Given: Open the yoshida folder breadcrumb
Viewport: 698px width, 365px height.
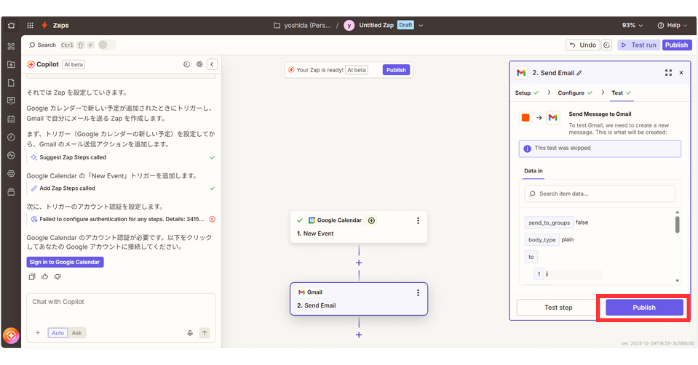Looking at the screenshot, I should (x=302, y=25).
